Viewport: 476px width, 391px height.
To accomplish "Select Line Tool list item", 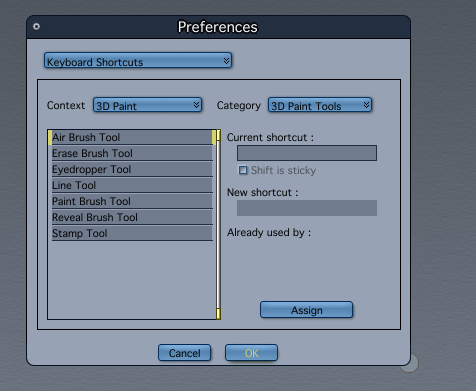I will click(132, 185).
